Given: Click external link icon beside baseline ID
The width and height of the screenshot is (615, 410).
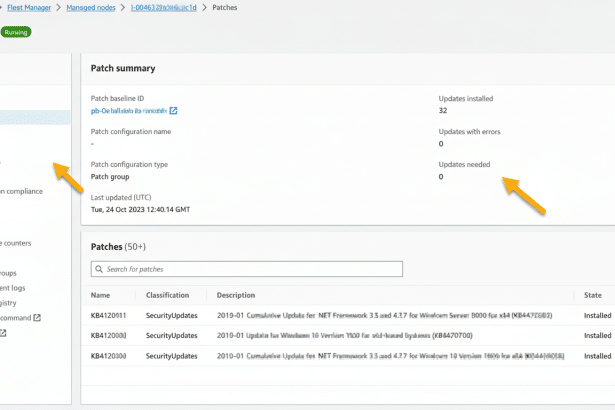Looking at the screenshot, I should (x=173, y=111).
